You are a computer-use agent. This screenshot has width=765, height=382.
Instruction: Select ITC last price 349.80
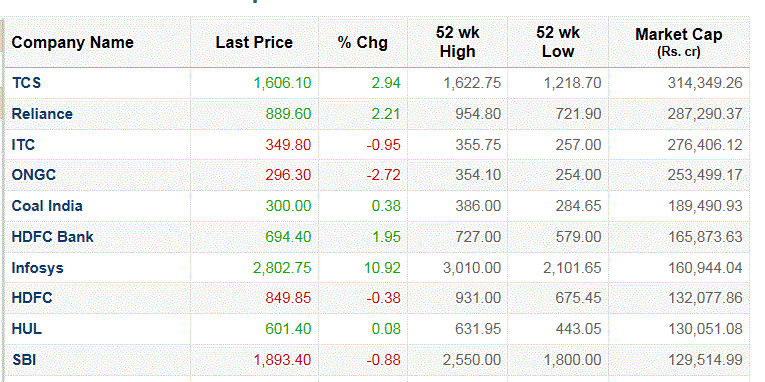coord(288,145)
